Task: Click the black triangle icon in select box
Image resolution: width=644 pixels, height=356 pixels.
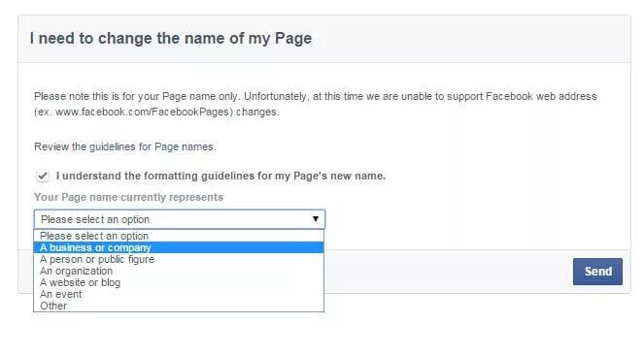Action: tap(316, 219)
